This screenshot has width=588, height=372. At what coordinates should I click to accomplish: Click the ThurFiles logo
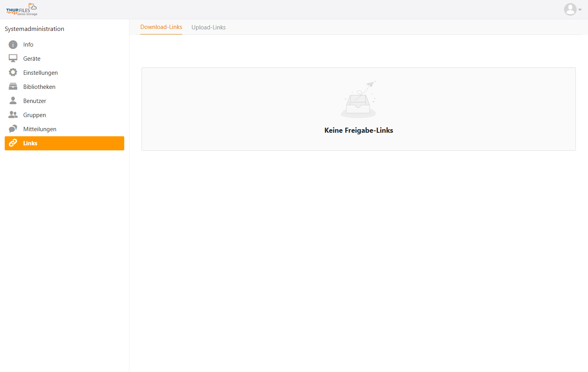[22, 9]
